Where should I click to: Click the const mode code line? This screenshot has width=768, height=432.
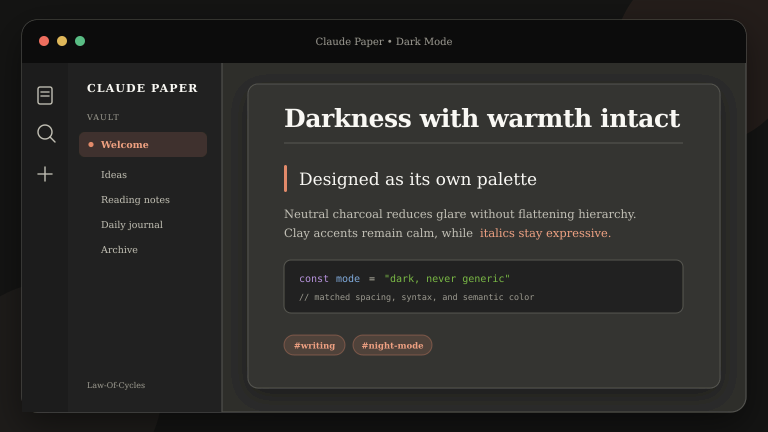click(405, 279)
